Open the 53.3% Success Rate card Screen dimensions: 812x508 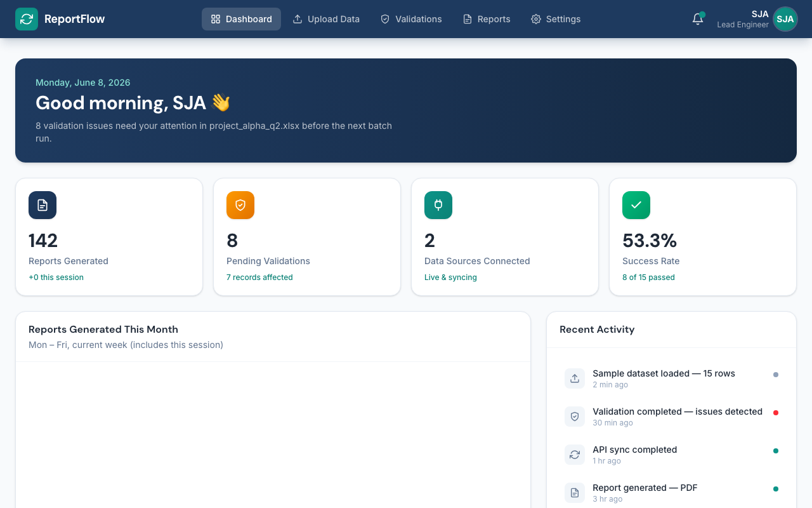tap(703, 237)
